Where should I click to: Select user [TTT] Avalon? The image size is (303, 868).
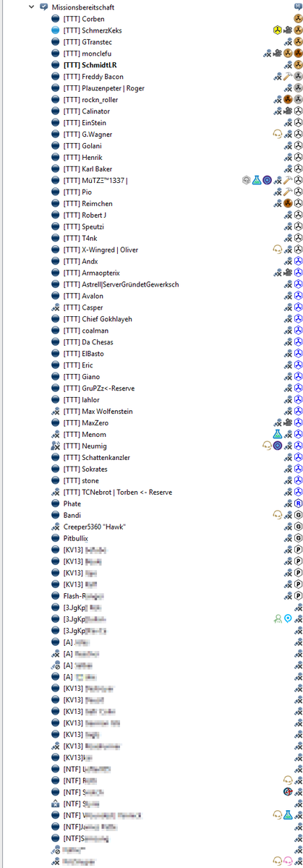(x=83, y=296)
